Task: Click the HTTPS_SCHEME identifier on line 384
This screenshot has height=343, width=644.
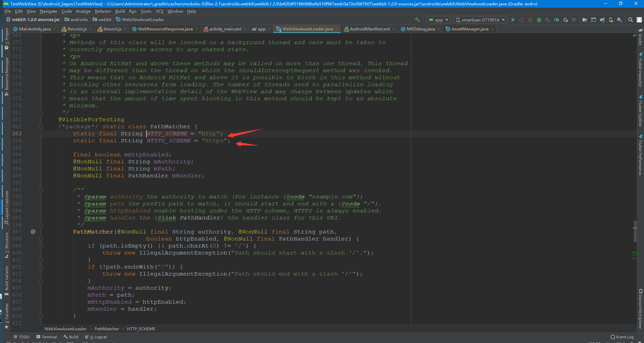Action: click(x=169, y=141)
